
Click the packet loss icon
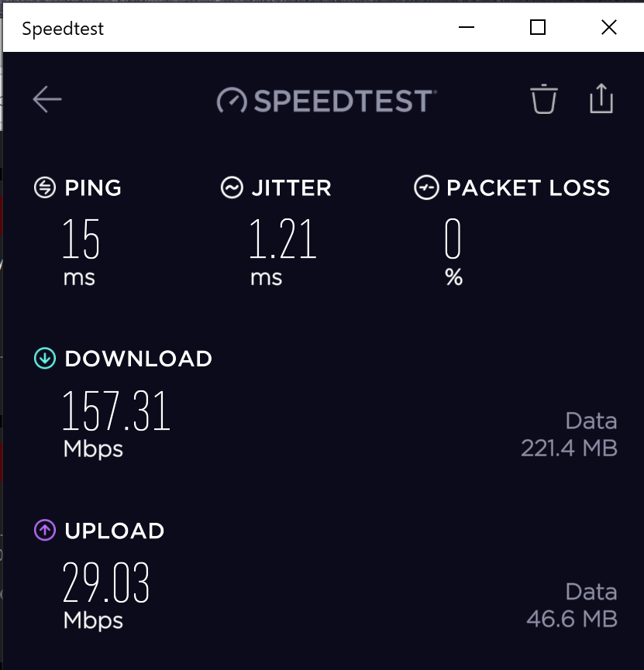[426, 188]
